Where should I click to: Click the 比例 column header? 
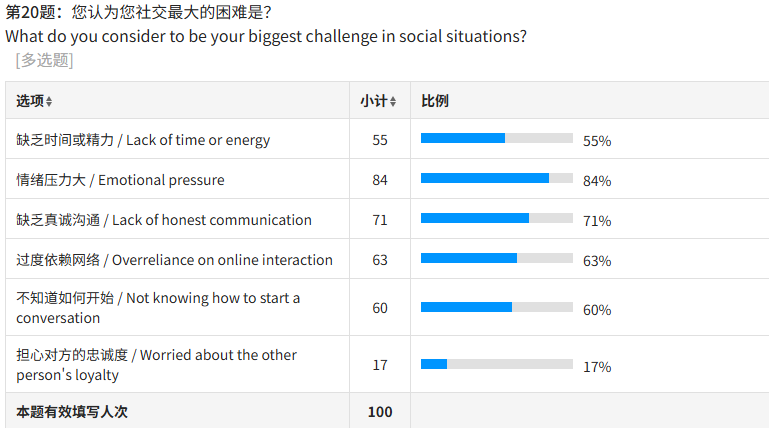click(435, 101)
